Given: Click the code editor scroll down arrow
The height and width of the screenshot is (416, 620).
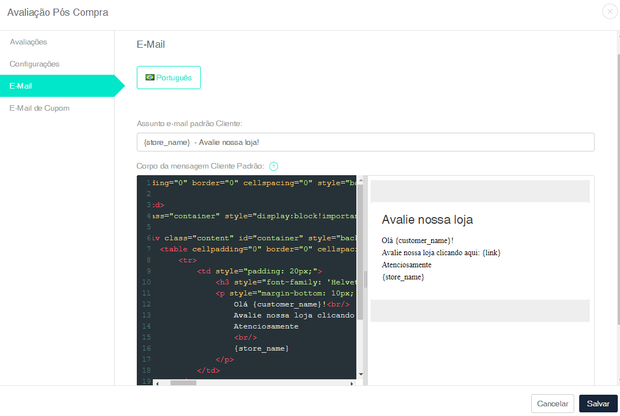Looking at the screenshot, I should 361,374.
